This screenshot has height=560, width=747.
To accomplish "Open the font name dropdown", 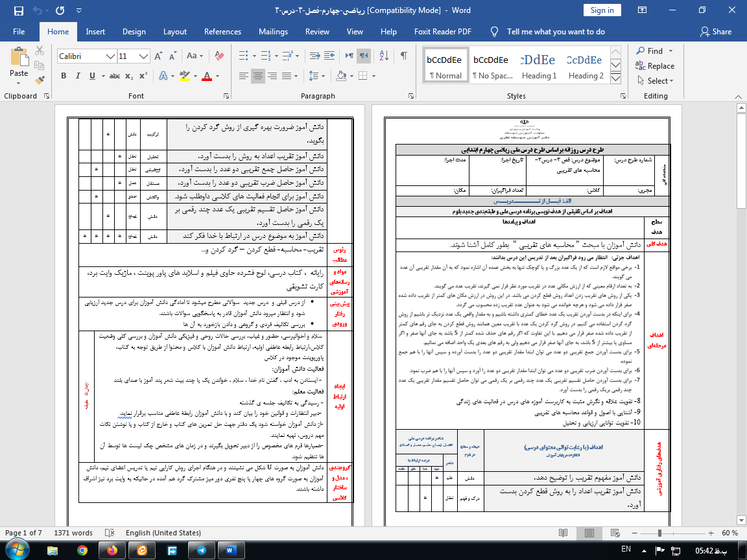I will 110,56.
